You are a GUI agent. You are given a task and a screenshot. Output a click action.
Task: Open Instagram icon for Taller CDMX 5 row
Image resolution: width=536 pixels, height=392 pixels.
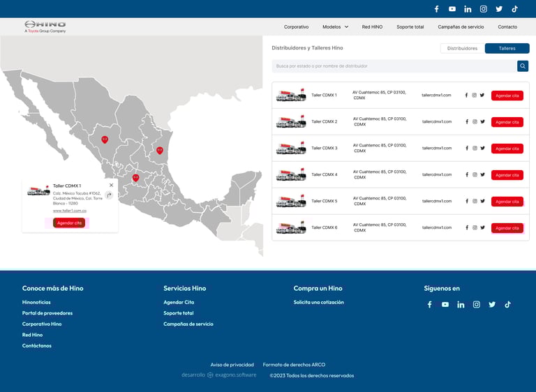[475, 201]
